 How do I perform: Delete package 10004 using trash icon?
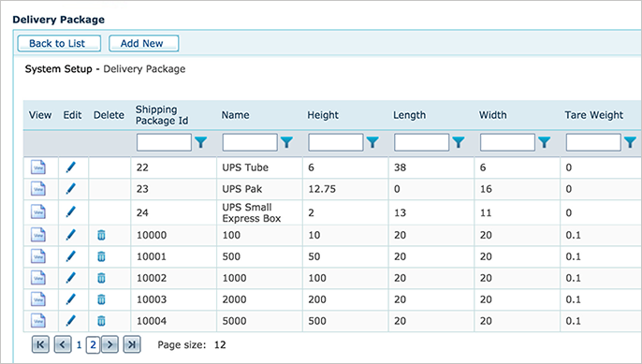(x=101, y=321)
